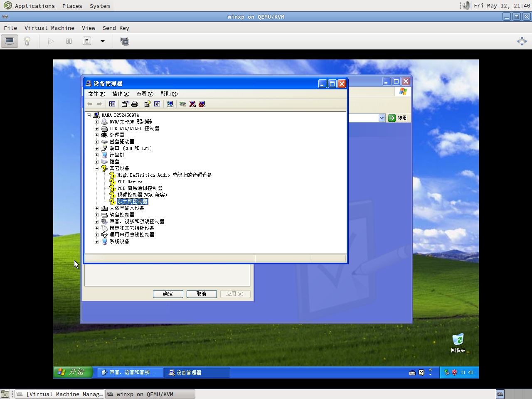The image size is (532, 399).
Task: Open the address dropdown beside 转到
Action: (x=382, y=118)
